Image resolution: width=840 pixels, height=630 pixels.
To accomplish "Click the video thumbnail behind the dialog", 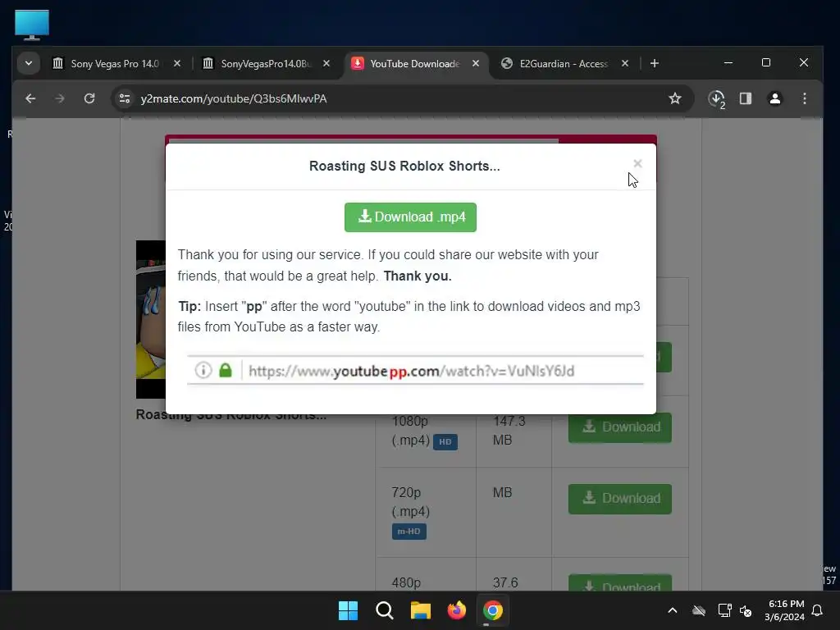I will pos(151,319).
